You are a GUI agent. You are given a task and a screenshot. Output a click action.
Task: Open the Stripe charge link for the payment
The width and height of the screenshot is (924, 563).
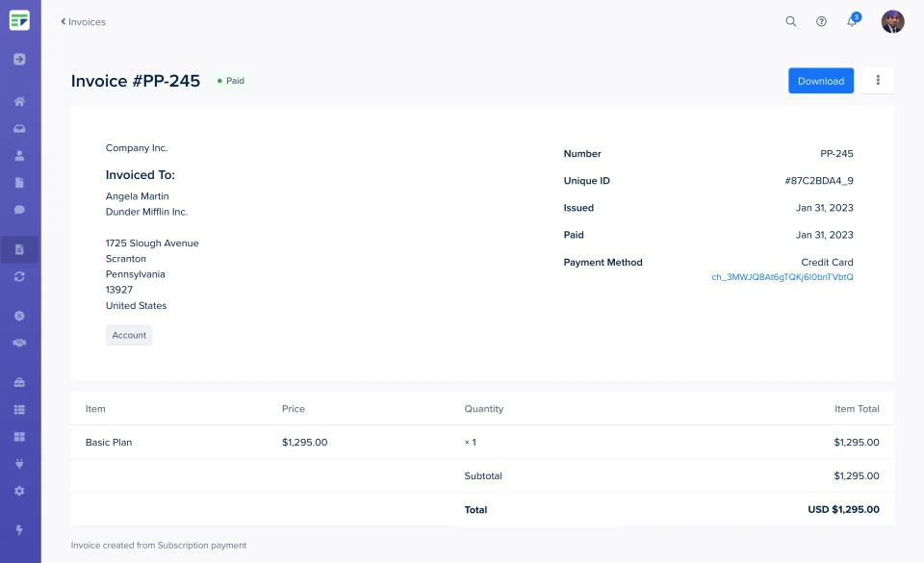pos(783,279)
